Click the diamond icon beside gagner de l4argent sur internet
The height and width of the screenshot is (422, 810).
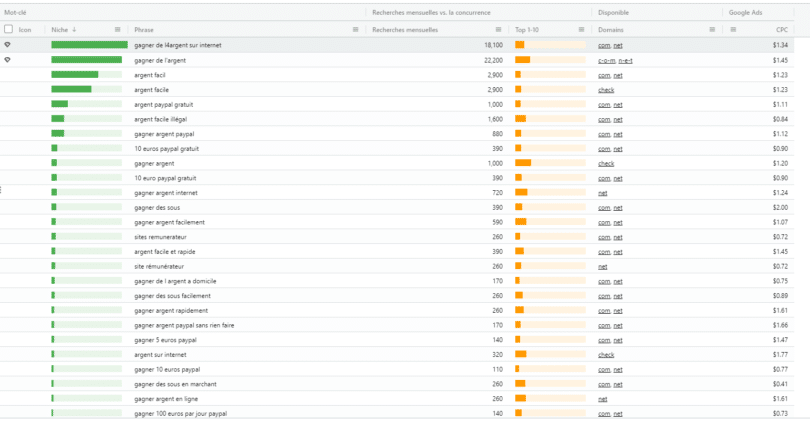point(7,45)
